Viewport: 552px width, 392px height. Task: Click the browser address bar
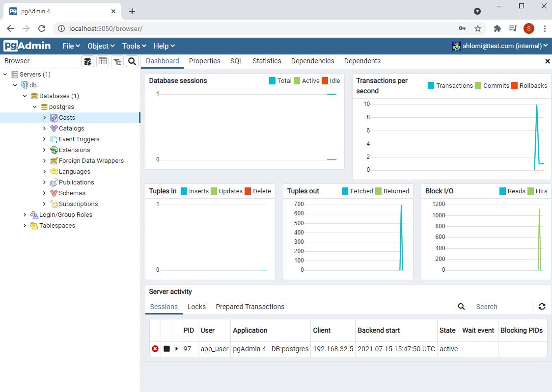[x=196, y=28]
